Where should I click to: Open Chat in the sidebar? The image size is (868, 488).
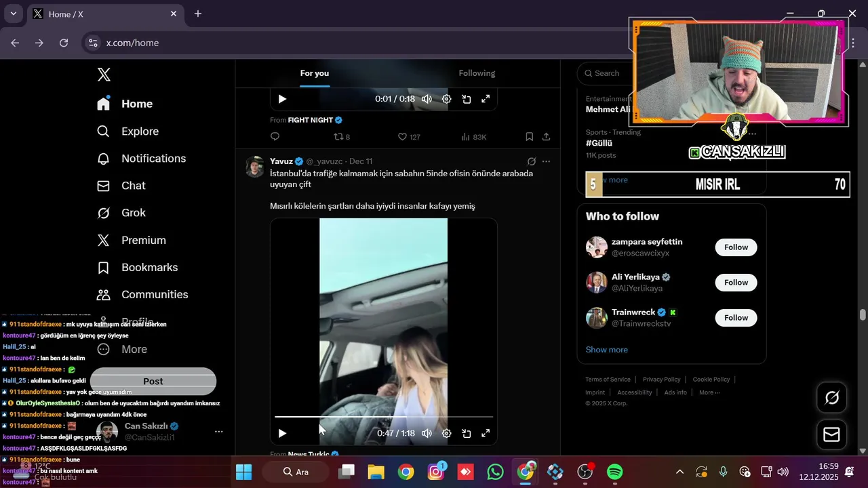point(121,186)
